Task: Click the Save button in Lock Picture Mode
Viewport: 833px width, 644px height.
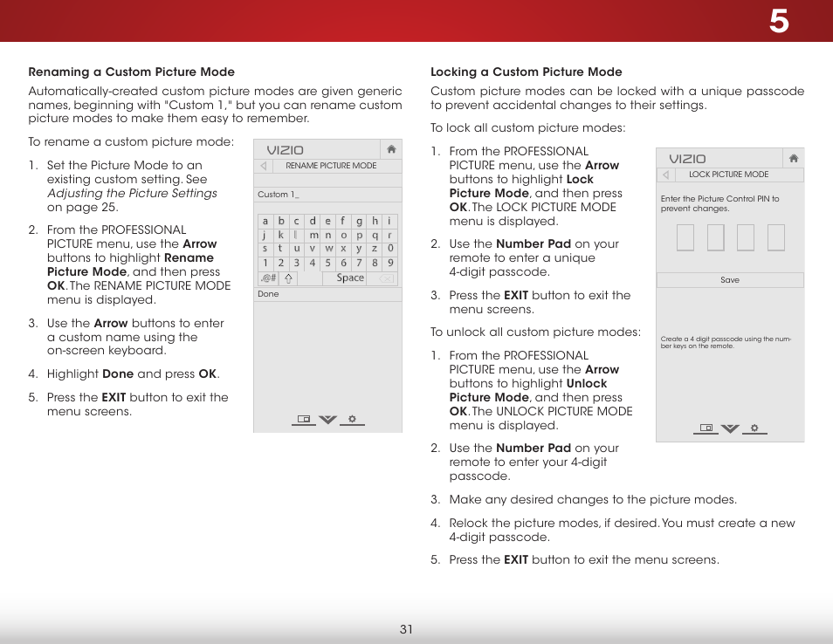Action: (730, 280)
